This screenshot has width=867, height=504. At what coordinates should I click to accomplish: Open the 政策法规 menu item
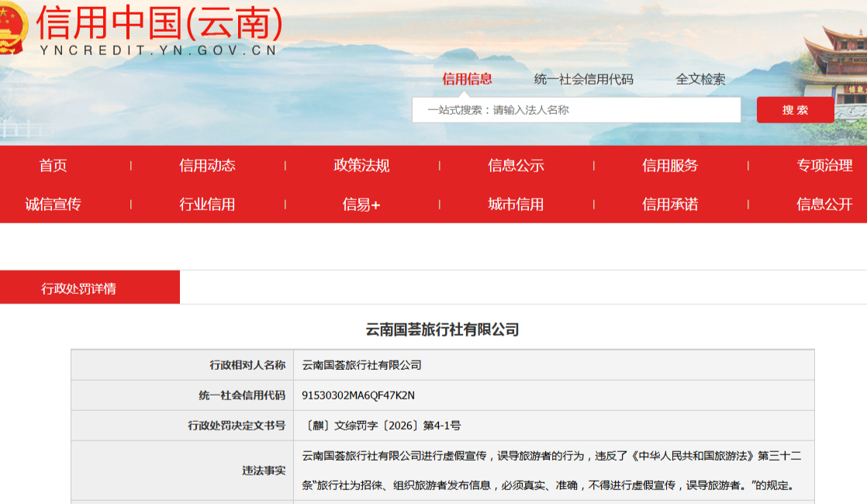pos(361,165)
